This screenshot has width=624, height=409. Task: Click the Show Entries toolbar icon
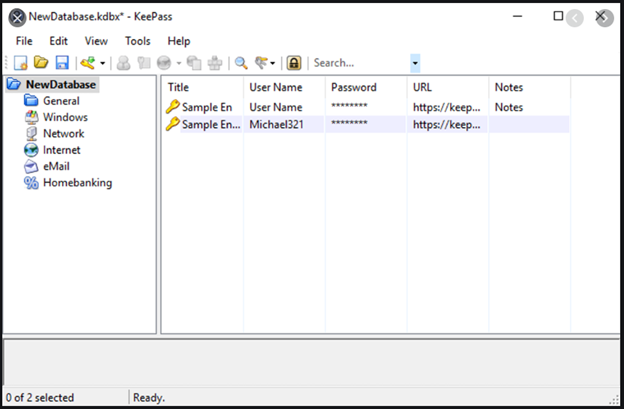261,62
